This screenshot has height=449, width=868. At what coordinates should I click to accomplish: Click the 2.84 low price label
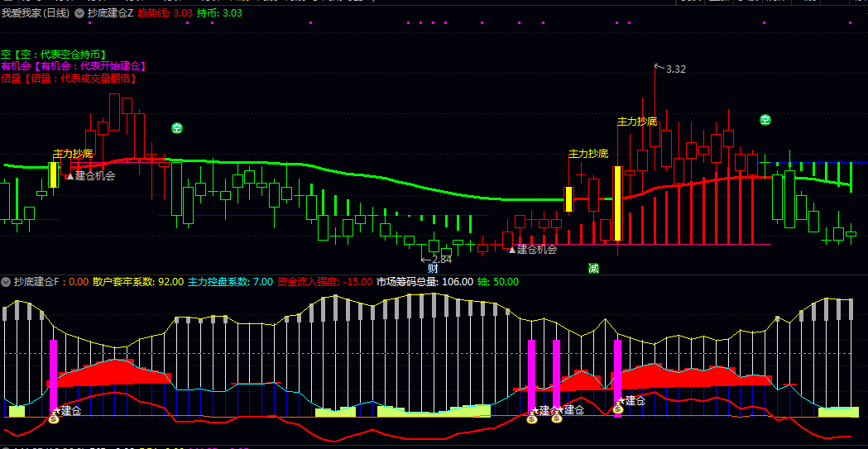click(x=441, y=260)
